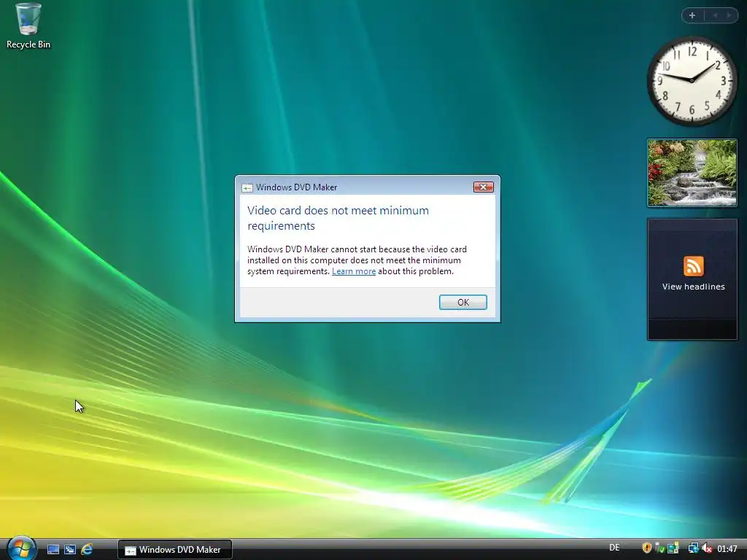The height and width of the screenshot is (560, 747).
Task: Click View headlines in the feed gadget
Action: pyautogui.click(x=693, y=287)
